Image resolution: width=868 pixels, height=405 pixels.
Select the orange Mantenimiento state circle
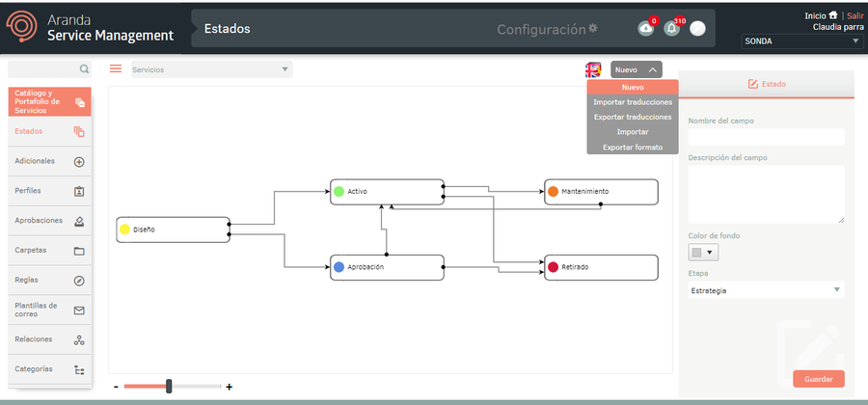click(553, 192)
